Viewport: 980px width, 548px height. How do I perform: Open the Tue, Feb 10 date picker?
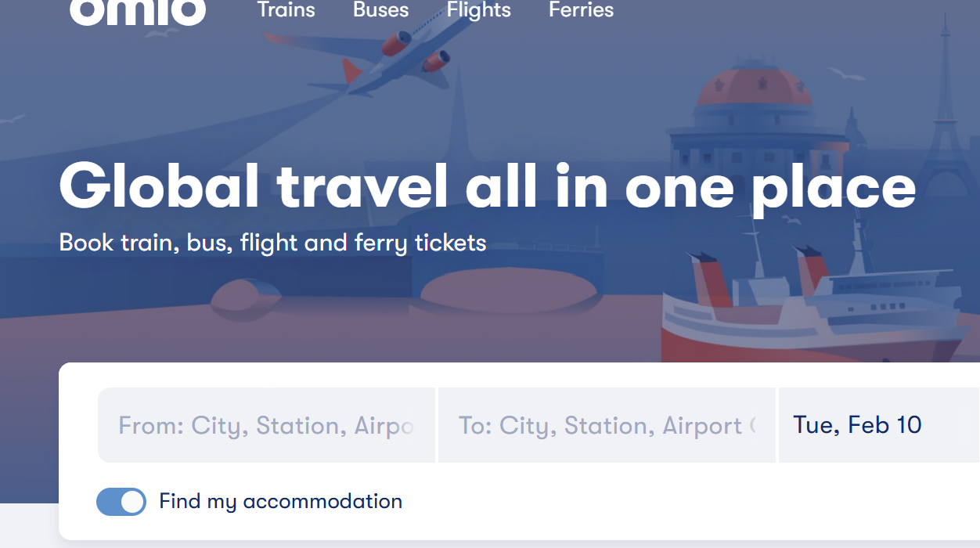point(857,425)
